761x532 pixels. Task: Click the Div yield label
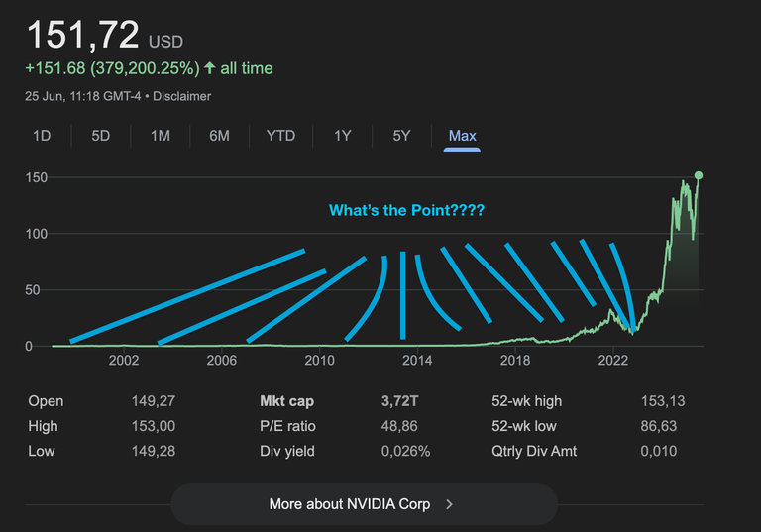pos(286,451)
